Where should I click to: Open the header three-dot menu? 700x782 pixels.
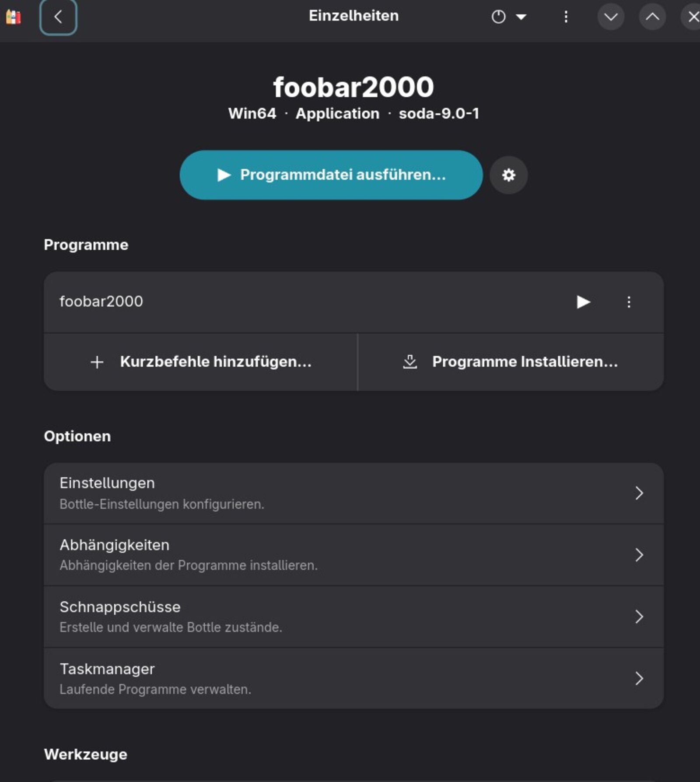click(x=566, y=17)
